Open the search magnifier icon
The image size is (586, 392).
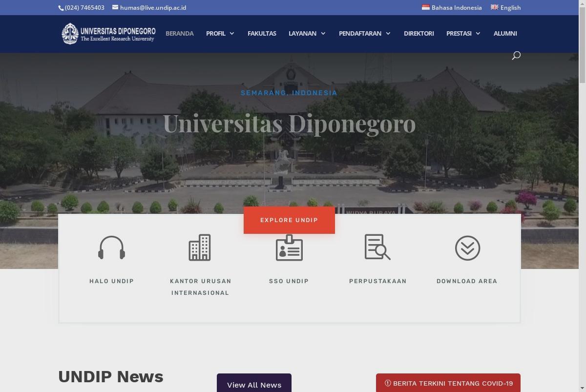coord(516,56)
